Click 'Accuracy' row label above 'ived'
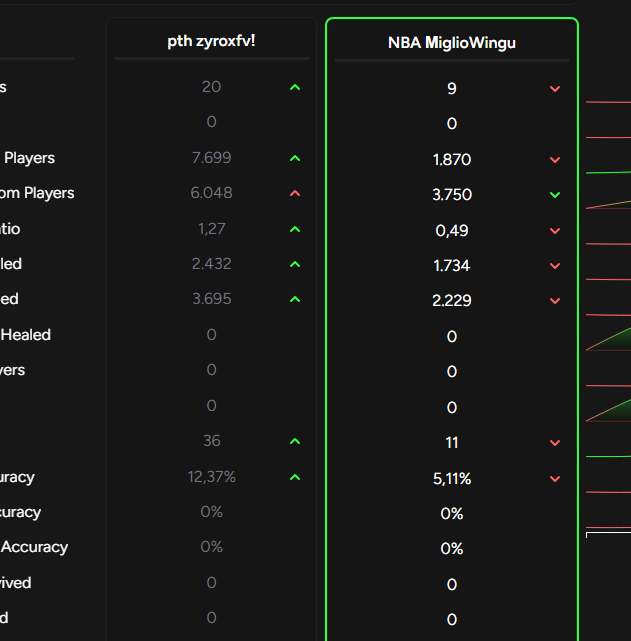This screenshot has height=641, width=631. (34, 547)
